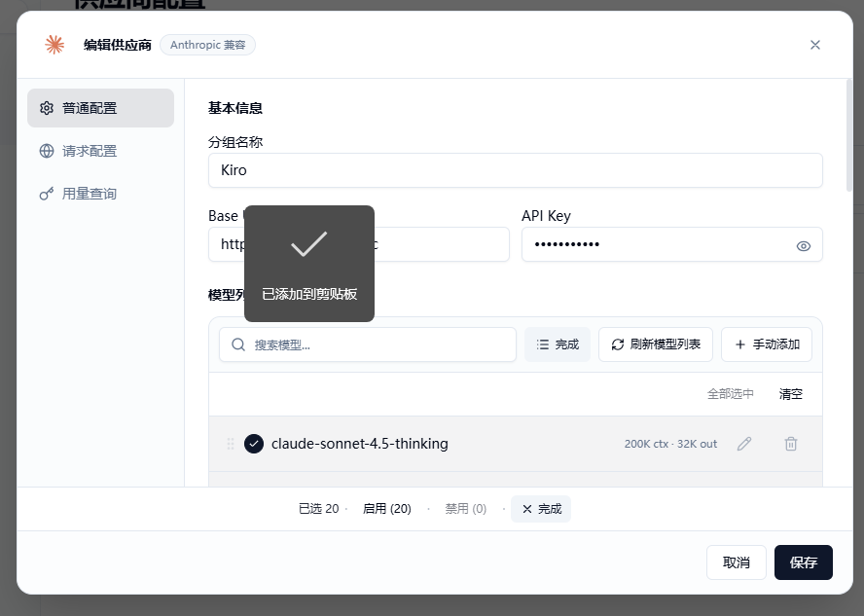
Task: Click the key icon beside 用量查询
Action: [47, 194]
